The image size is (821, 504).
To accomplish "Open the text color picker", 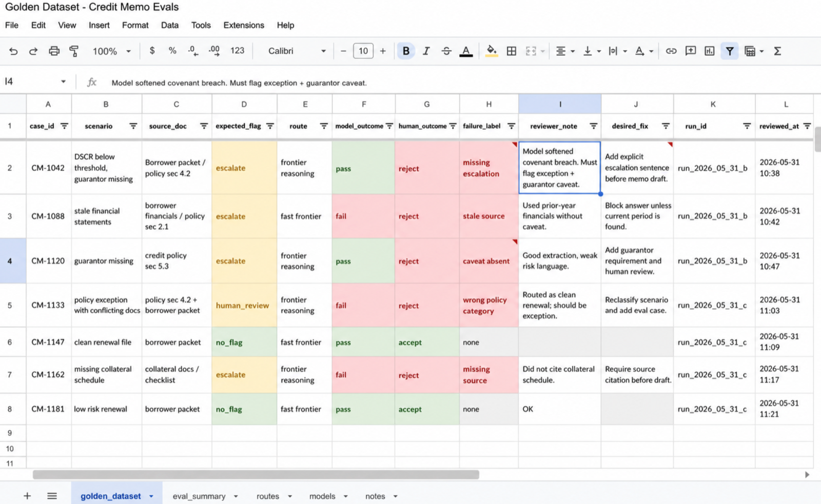I will 466,51.
